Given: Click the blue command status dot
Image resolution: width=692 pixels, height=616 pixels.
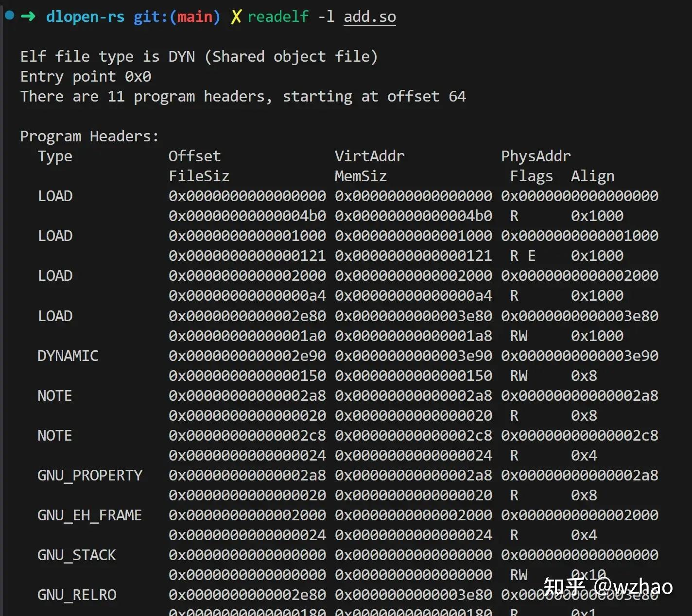Looking at the screenshot, I should [x=9, y=16].
